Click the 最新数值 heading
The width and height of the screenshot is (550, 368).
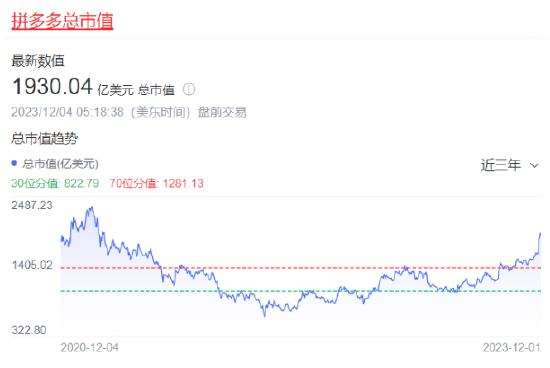coord(38,61)
